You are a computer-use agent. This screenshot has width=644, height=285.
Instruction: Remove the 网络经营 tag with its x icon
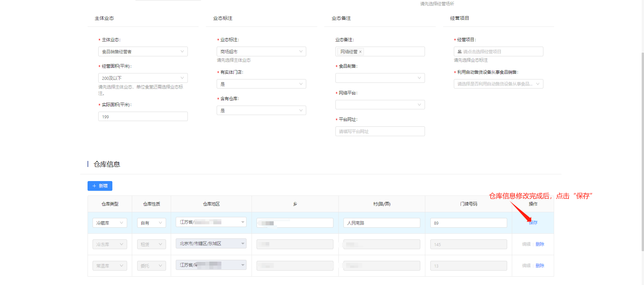[x=360, y=52]
